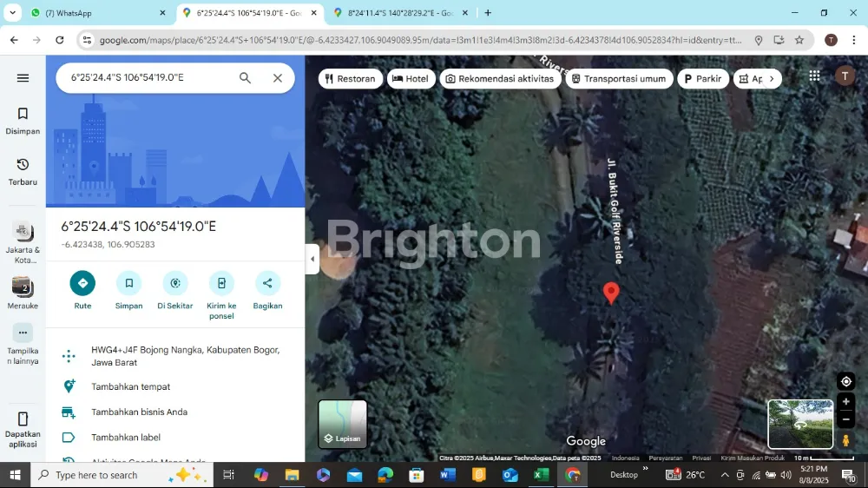Select the Restoran category chip
The width and height of the screenshot is (868, 488).
[351, 79]
